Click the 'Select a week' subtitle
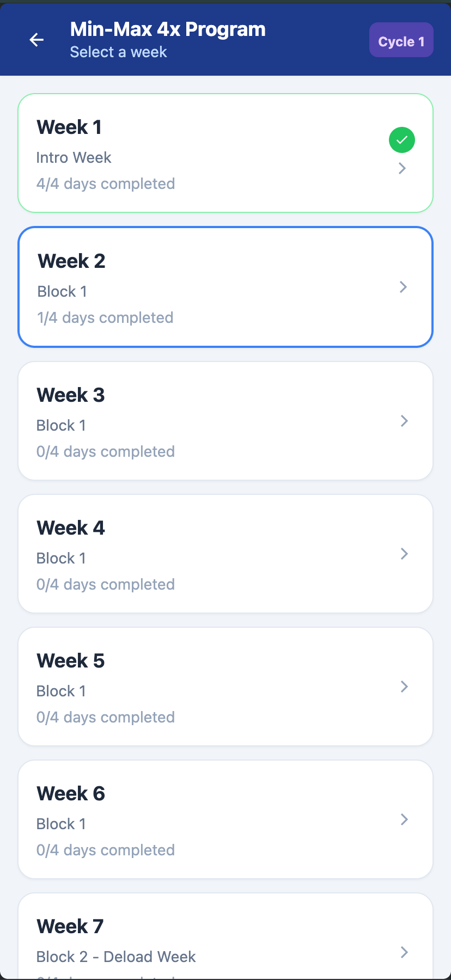This screenshot has height=980, width=451. pos(118,52)
